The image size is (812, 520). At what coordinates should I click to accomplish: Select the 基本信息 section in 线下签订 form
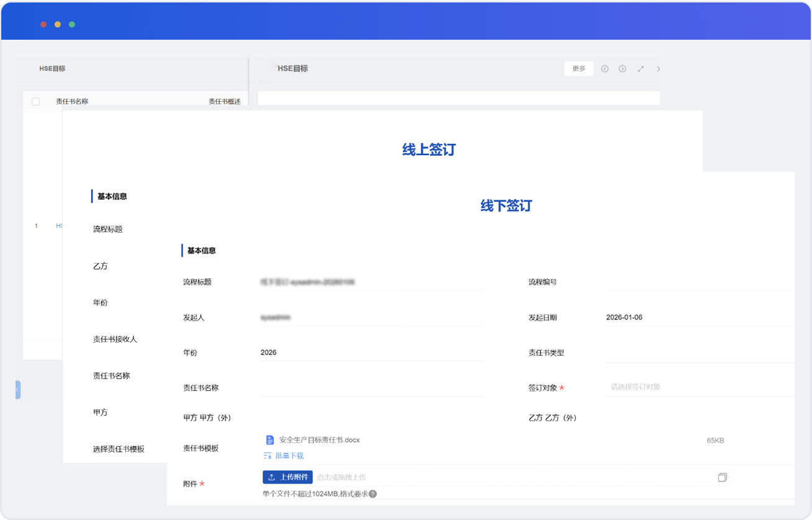[x=202, y=251]
